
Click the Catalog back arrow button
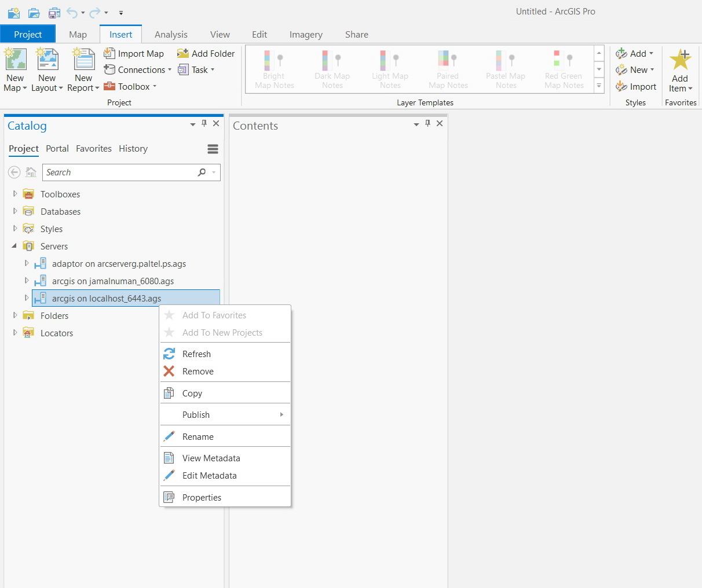pyautogui.click(x=14, y=172)
